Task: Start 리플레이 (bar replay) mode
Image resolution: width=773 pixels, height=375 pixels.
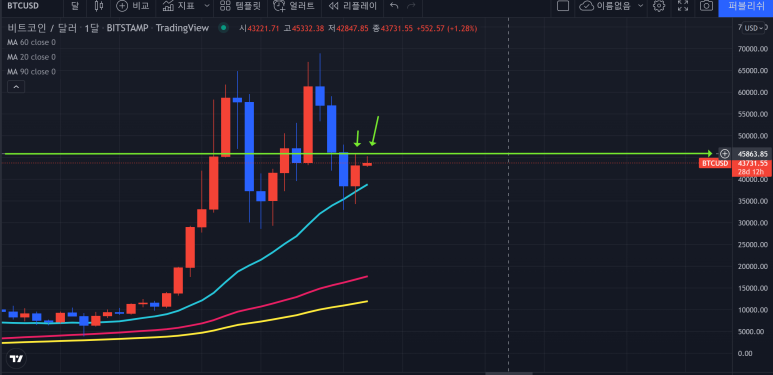Action: click(x=352, y=6)
